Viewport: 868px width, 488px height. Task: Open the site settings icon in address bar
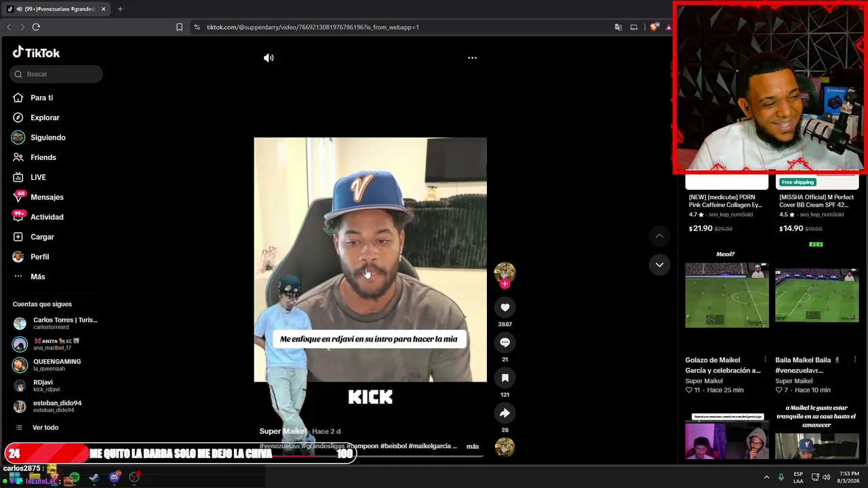tap(197, 27)
